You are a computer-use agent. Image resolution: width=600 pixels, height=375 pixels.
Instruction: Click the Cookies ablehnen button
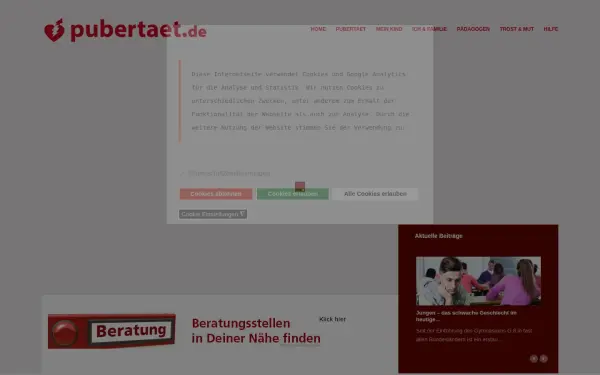click(x=216, y=194)
